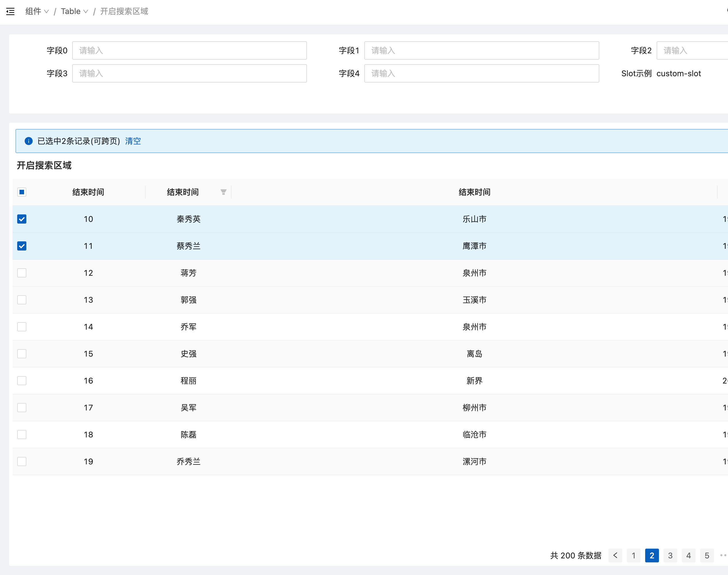Click the info icon in the selection banner

click(x=29, y=141)
